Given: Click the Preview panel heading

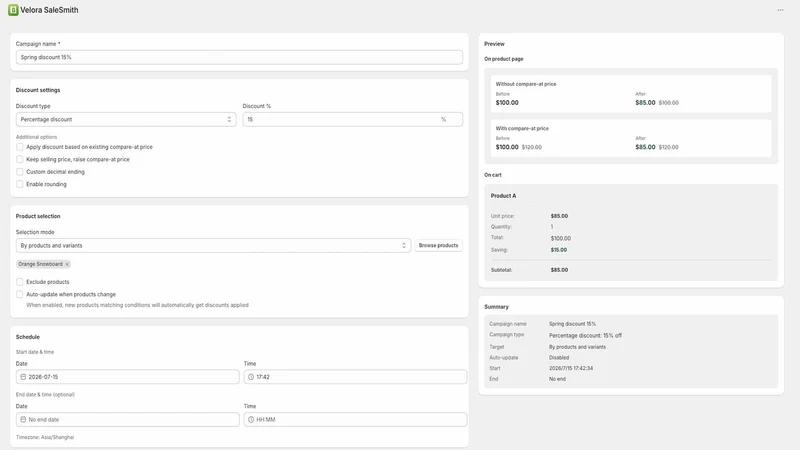Looking at the screenshot, I should pyautogui.click(x=494, y=44).
